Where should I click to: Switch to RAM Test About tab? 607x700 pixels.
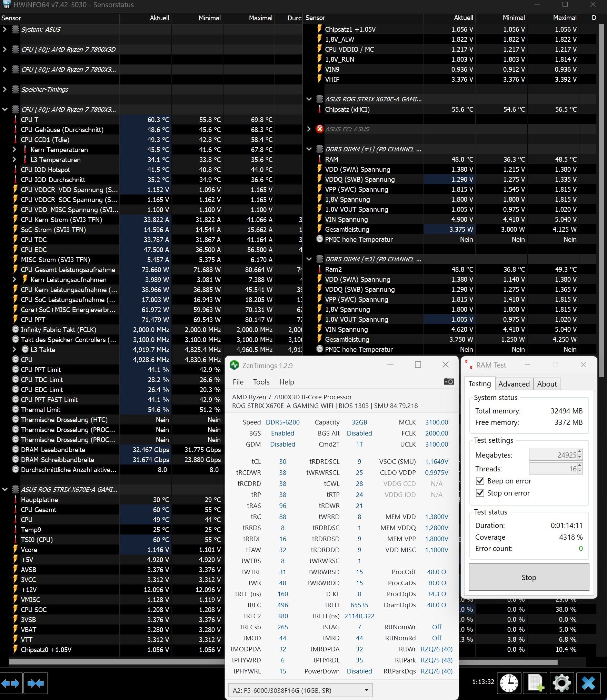[x=547, y=384]
